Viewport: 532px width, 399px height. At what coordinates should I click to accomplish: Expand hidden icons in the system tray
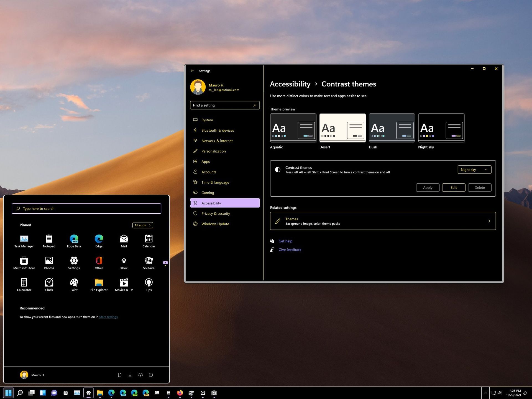[x=486, y=393]
